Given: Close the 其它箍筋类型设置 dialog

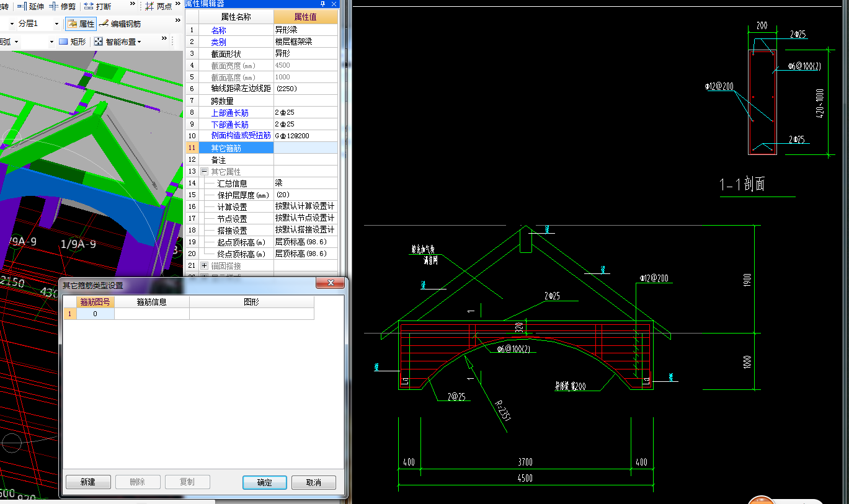Looking at the screenshot, I should (x=330, y=283).
